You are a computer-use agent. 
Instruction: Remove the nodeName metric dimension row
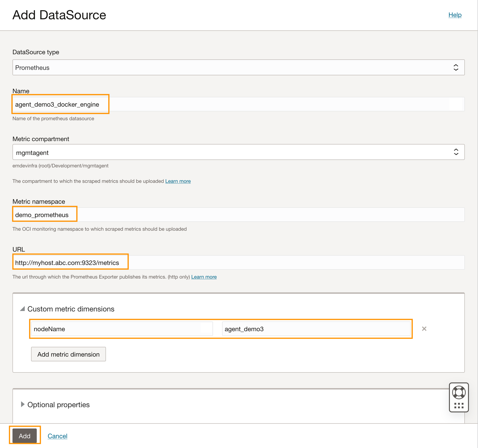[x=424, y=328]
